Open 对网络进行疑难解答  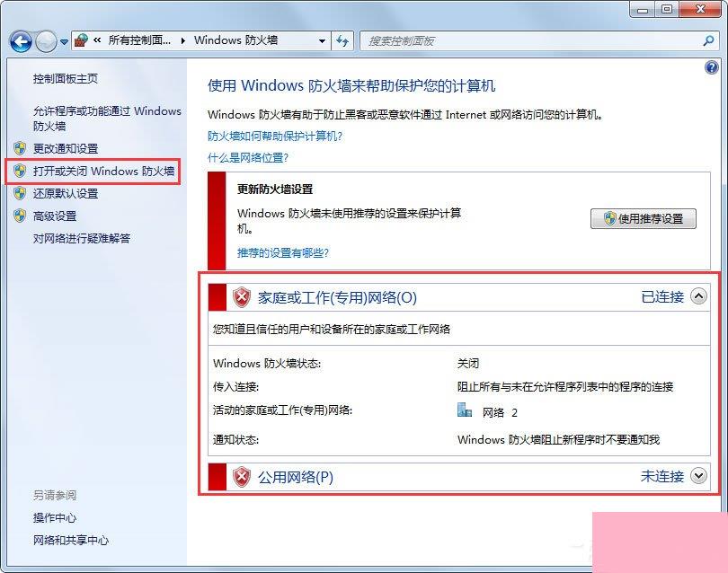[x=82, y=239]
